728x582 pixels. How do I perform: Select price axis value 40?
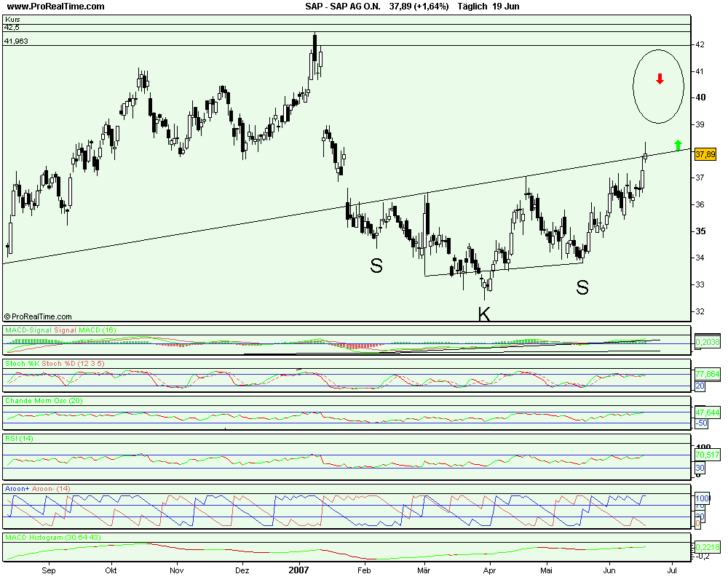700,97
